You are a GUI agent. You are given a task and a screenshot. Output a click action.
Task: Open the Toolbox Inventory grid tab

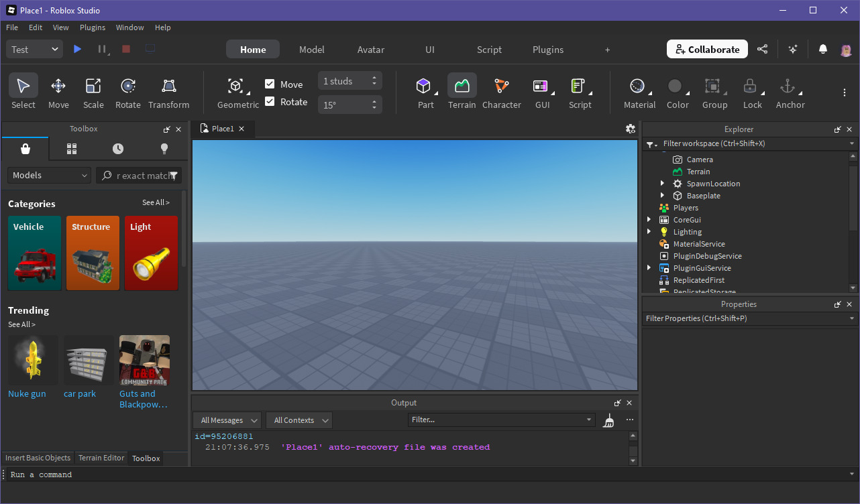click(72, 149)
